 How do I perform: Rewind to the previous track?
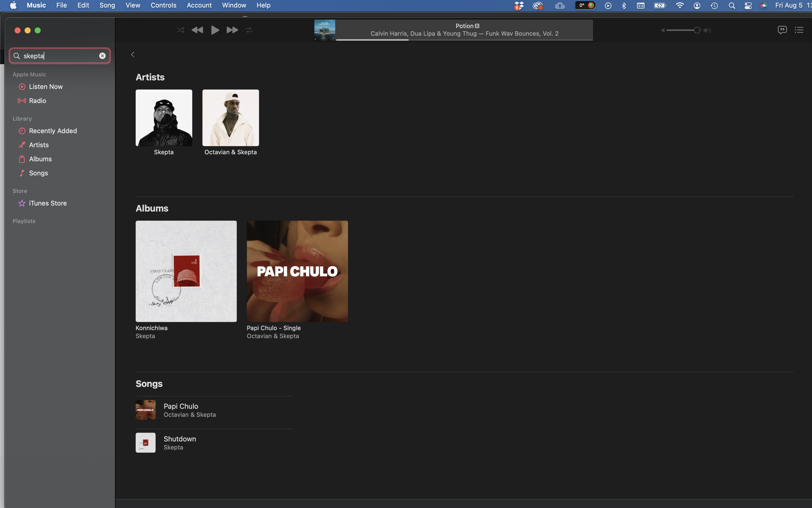197,30
